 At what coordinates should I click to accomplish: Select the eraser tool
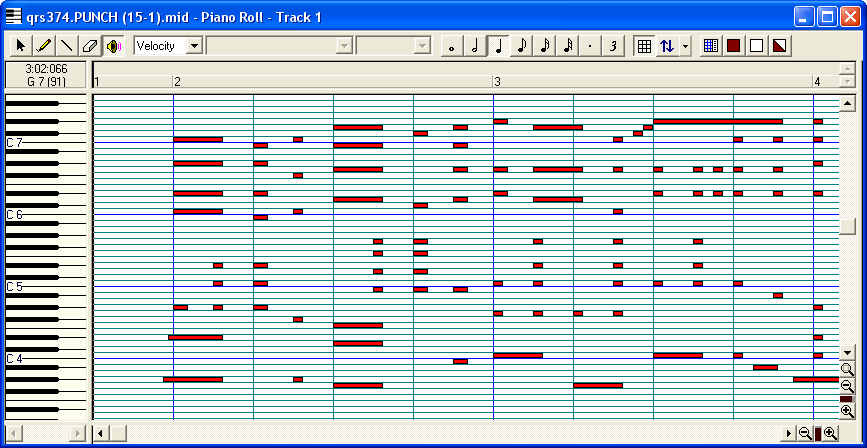coord(90,46)
